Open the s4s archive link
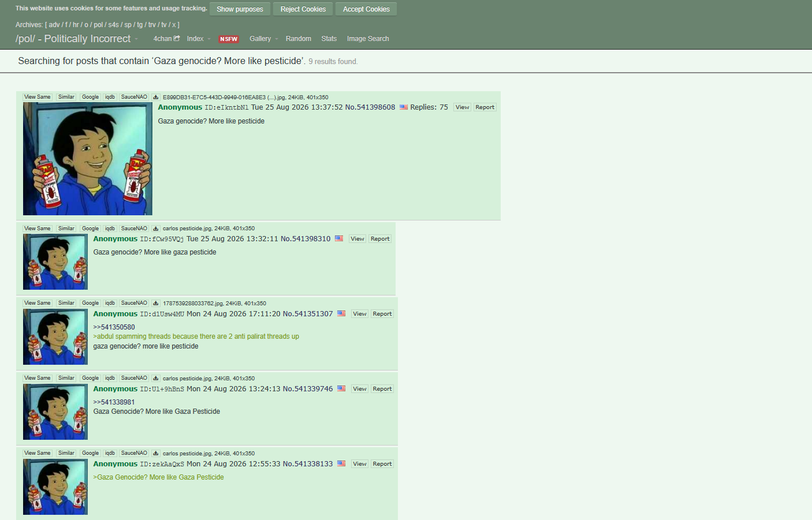 (113, 25)
